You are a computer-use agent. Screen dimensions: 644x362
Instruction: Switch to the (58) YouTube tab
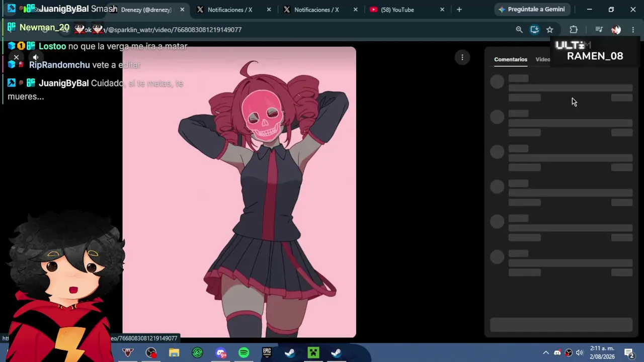pos(397,10)
